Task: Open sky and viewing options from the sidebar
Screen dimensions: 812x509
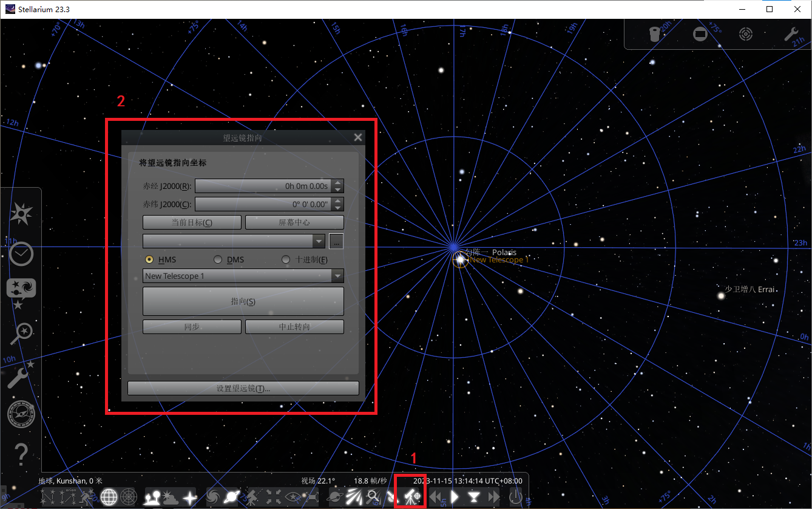Action: pyautogui.click(x=21, y=290)
